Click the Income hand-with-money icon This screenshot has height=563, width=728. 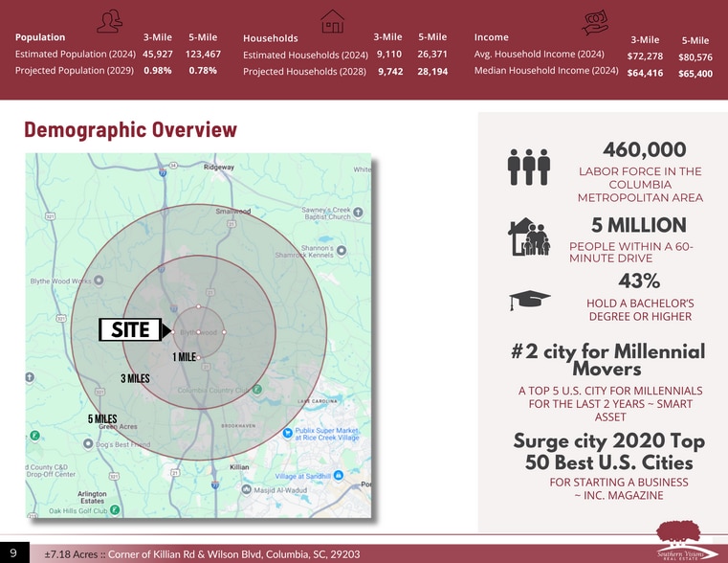(x=595, y=23)
